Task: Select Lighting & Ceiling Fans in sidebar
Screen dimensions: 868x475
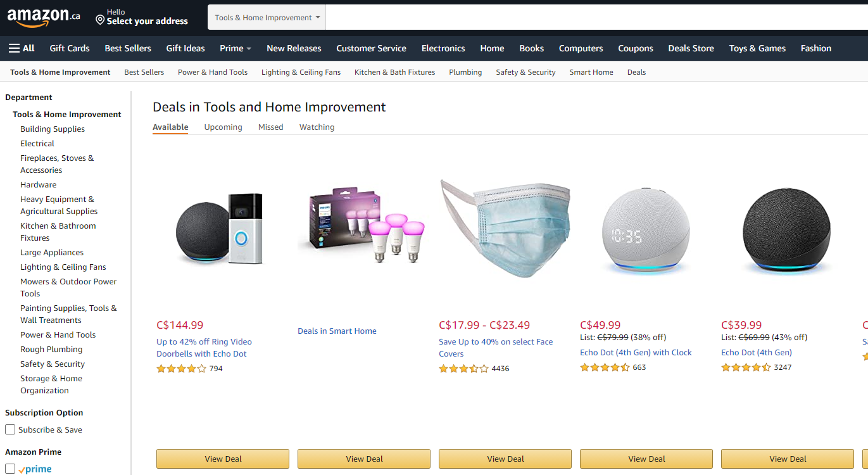Action: click(63, 267)
